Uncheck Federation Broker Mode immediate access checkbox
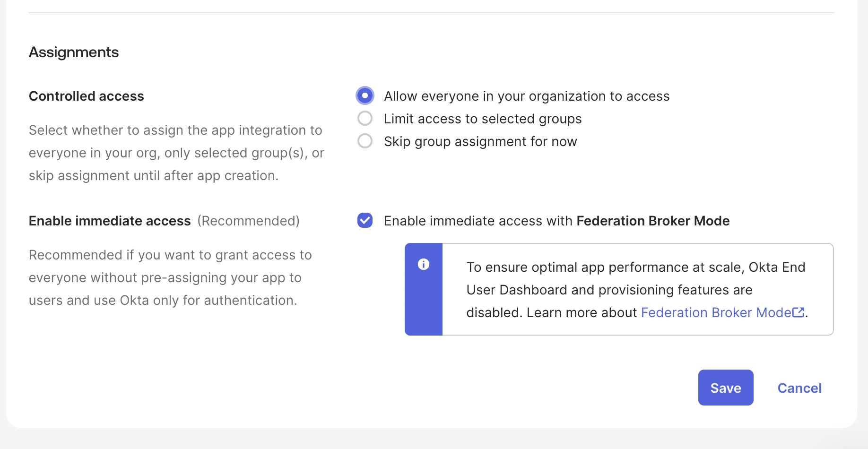Viewport: 868px width, 449px height. coord(365,221)
